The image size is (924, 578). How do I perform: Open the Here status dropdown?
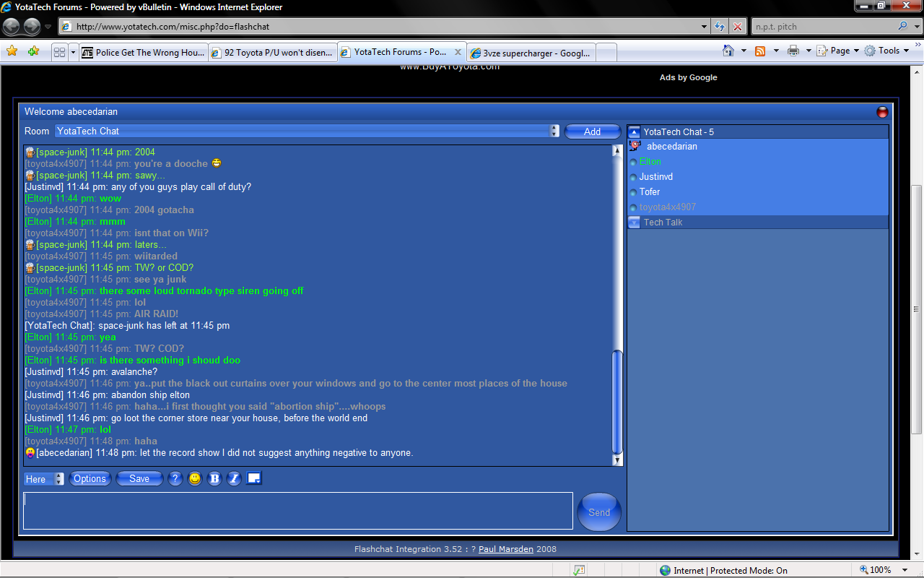tap(44, 479)
